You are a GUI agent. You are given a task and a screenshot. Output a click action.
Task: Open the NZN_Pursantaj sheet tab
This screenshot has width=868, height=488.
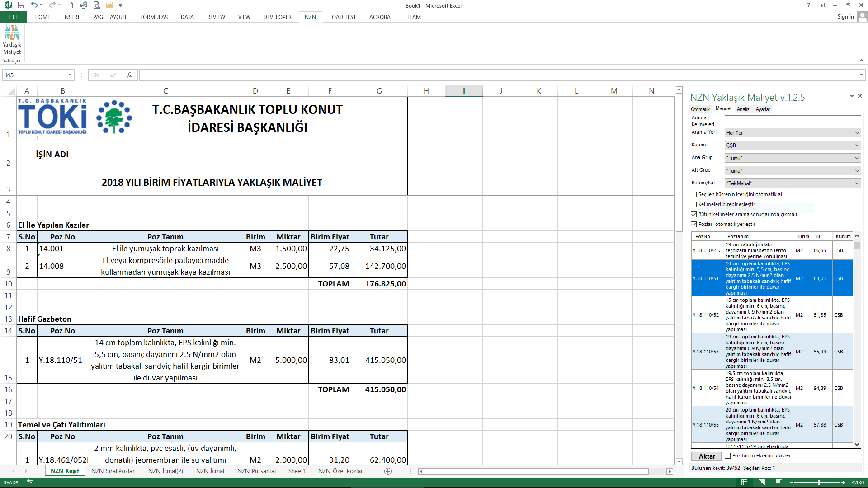pos(256,471)
